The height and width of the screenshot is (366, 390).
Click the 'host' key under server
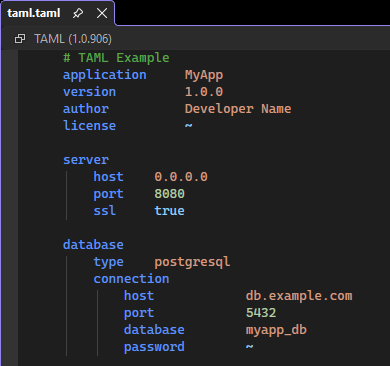click(x=108, y=177)
